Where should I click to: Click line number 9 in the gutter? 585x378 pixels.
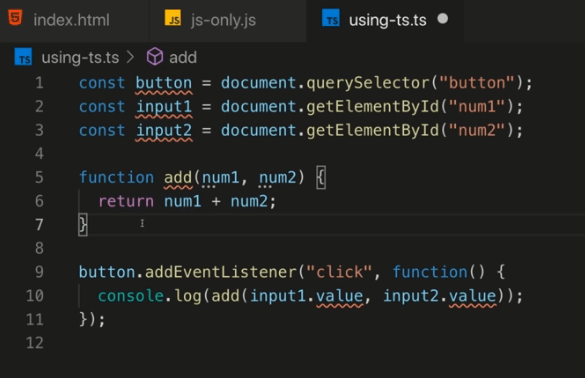coord(40,272)
